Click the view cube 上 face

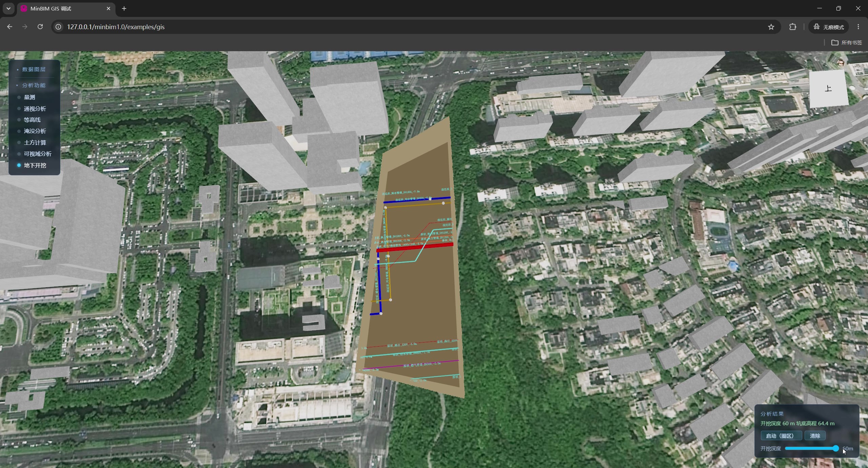point(828,89)
